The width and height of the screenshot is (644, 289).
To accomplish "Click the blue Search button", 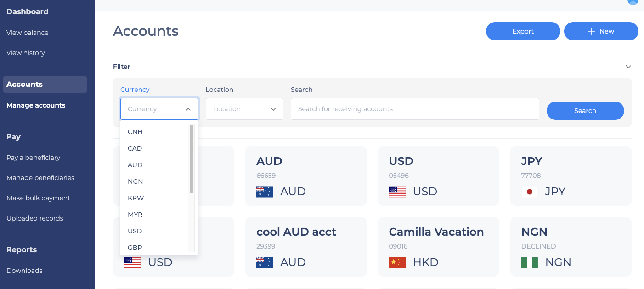I will 585,111.
